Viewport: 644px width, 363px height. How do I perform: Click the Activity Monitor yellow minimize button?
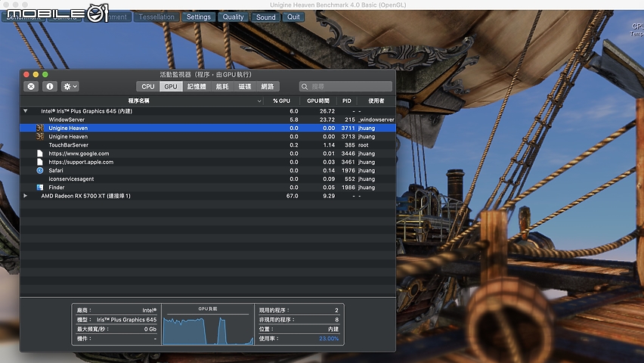pyautogui.click(x=36, y=74)
